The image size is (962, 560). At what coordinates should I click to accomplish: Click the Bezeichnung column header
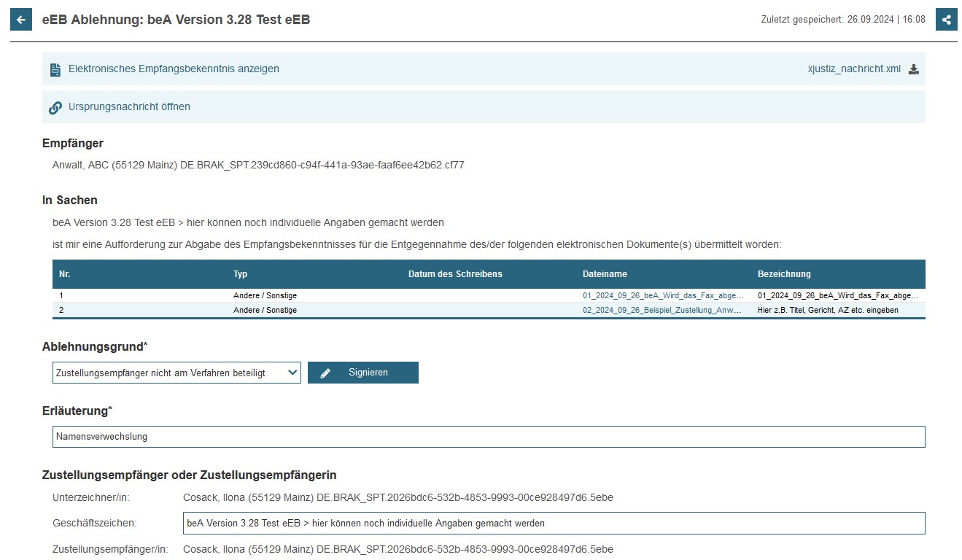pyautogui.click(x=784, y=274)
